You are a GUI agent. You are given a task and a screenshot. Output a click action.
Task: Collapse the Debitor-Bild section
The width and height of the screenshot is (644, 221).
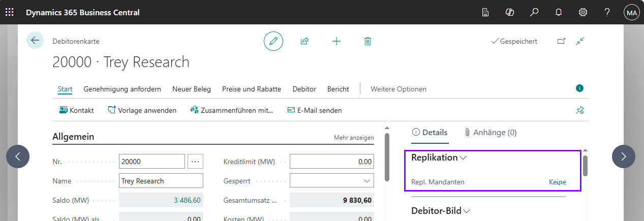467,211
